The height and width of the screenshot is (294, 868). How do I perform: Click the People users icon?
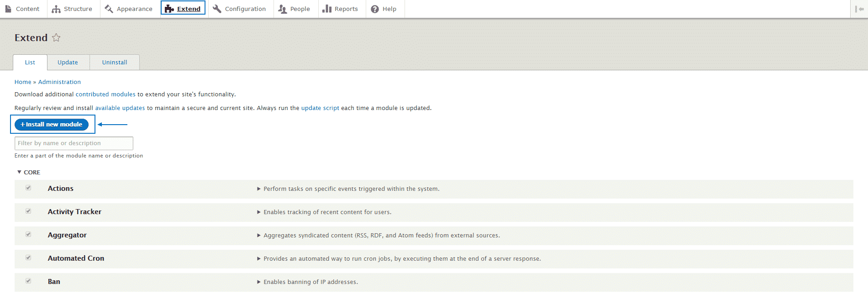[282, 9]
